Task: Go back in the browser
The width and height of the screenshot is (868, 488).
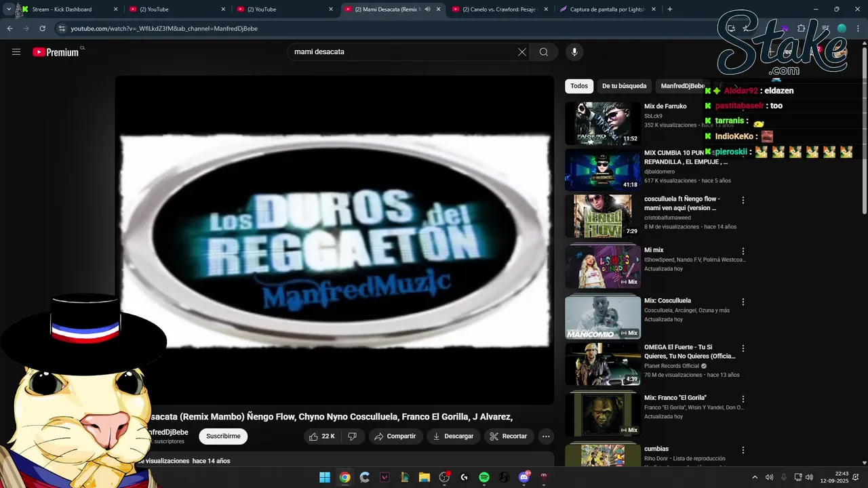Action: coord(9,28)
